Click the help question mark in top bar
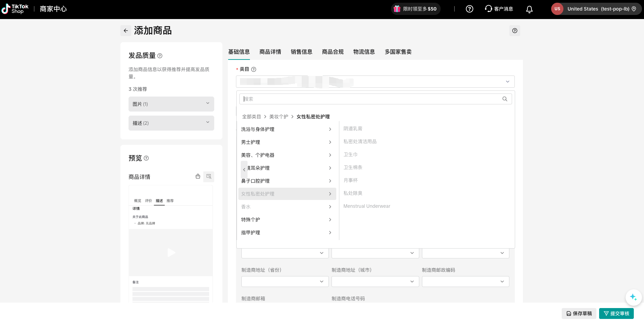The height and width of the screenshot is (322, 644). pos(469,9)
